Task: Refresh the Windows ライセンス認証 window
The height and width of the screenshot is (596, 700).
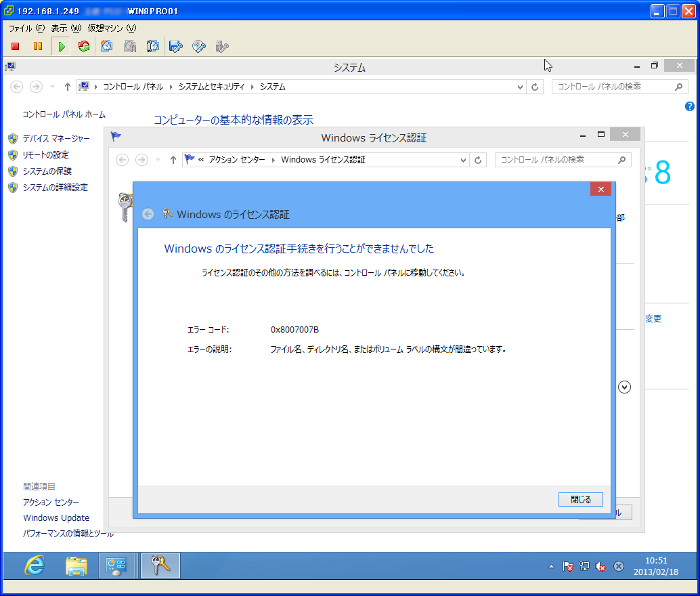Action: coord(478,161)
